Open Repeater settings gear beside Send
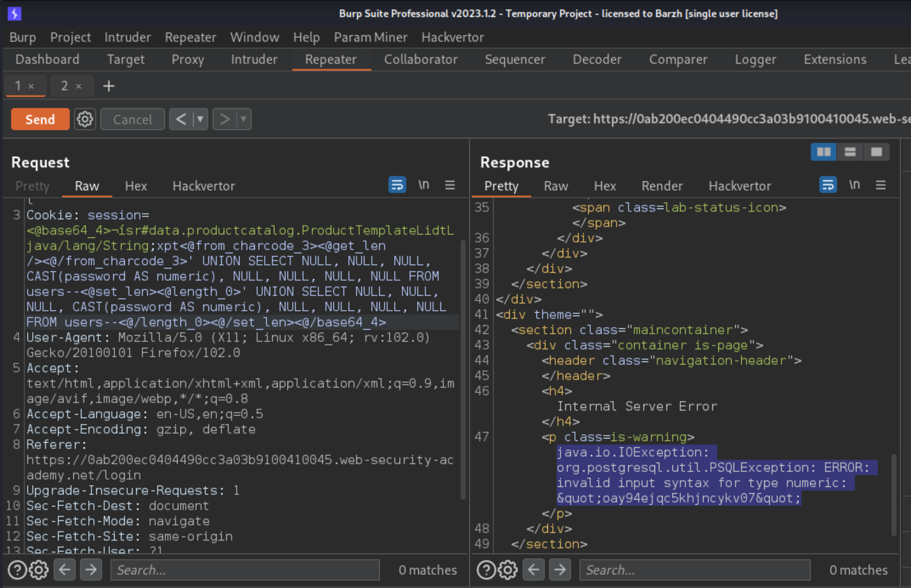Screen dimensions: 911x588 pos(85,119)
